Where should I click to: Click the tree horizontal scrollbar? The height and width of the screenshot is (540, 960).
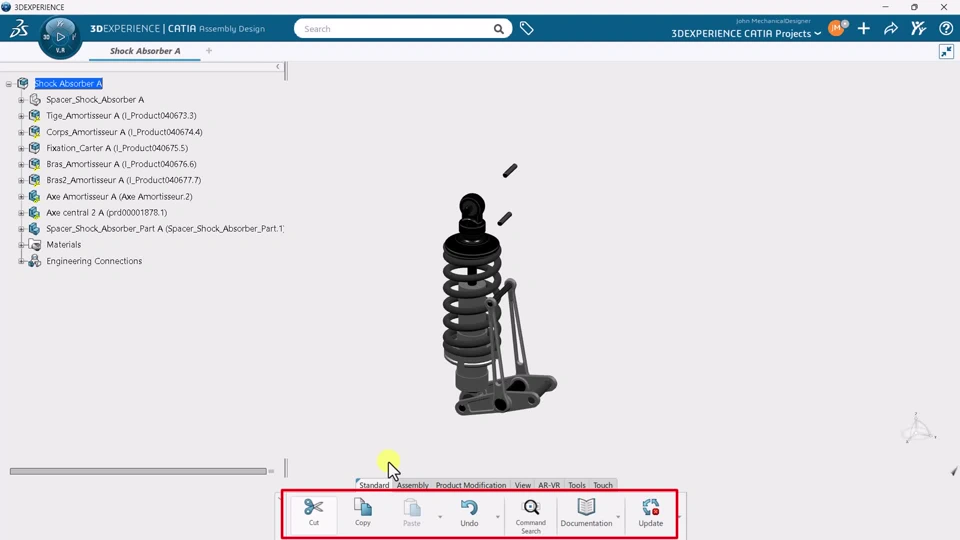(x=138, y=471)
